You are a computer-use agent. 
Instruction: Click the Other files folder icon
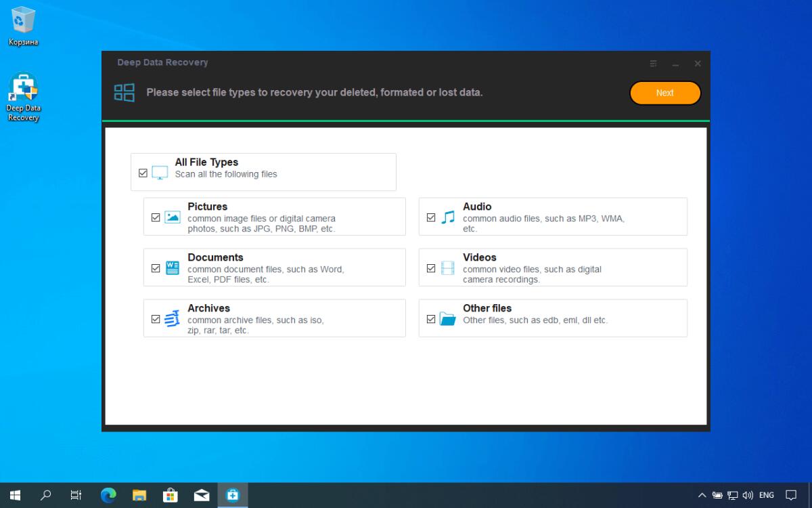(x=449, y=318)
